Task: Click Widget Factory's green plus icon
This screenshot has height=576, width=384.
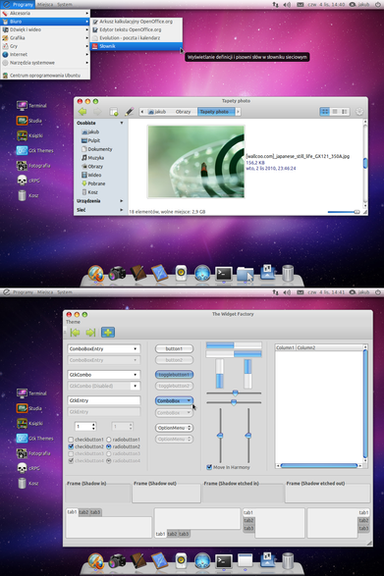Action: [108, 332]
